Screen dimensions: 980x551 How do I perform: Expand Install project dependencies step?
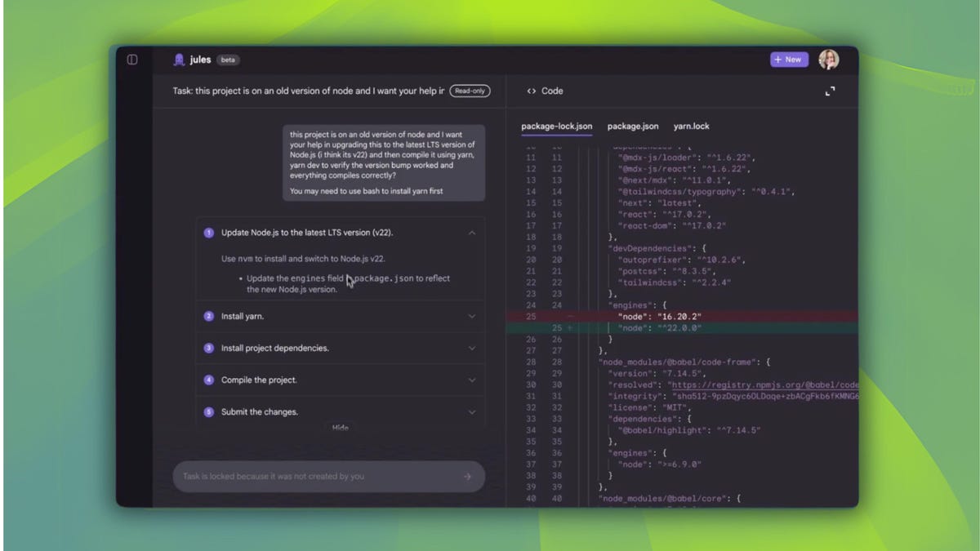(x=471, y=348)
